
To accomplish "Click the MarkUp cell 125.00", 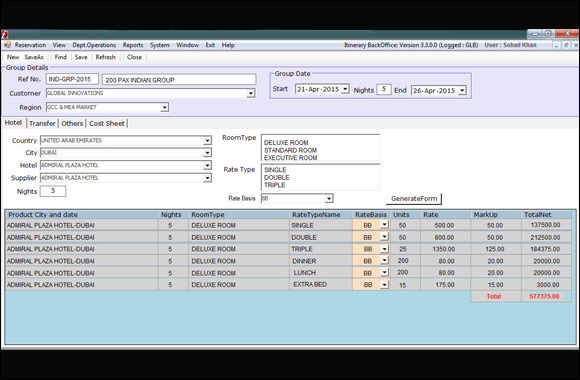I will click(495, 249).
